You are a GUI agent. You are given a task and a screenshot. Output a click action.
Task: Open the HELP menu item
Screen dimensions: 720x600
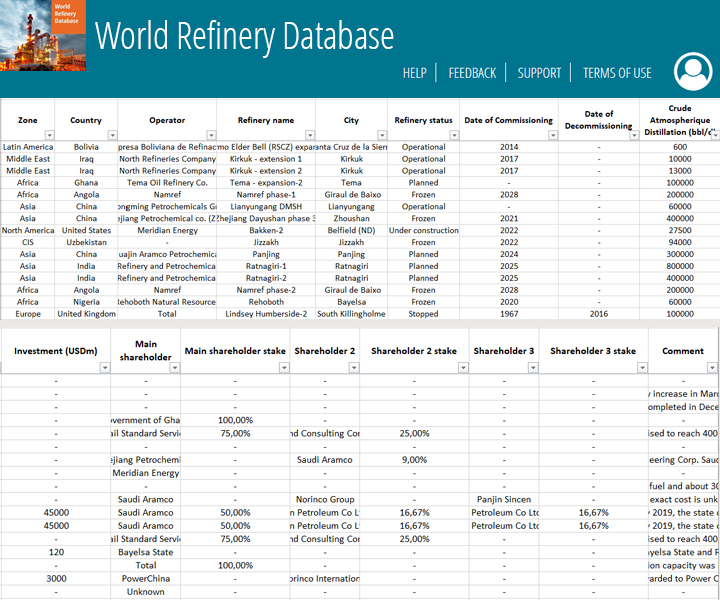coord(414,73)
